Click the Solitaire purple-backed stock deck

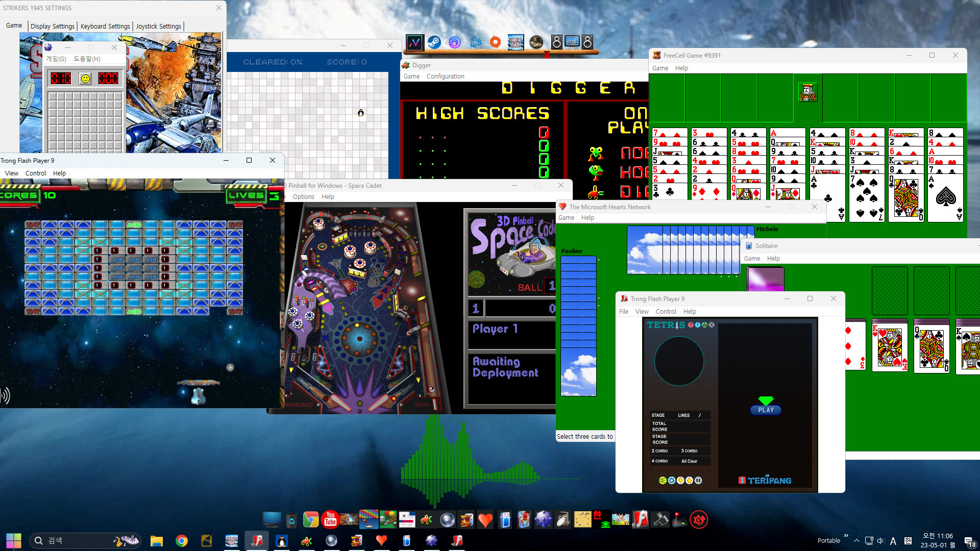766,279
